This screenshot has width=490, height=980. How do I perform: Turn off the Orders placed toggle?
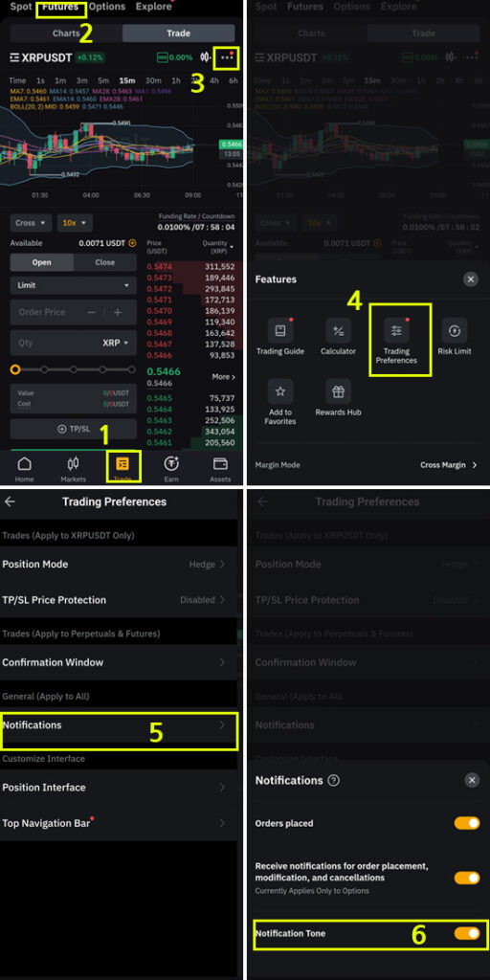click(467, 823)
